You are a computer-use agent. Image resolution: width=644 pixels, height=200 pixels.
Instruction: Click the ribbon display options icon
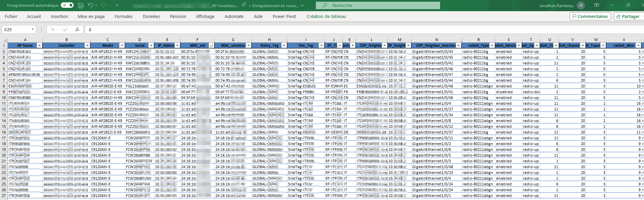596,5
